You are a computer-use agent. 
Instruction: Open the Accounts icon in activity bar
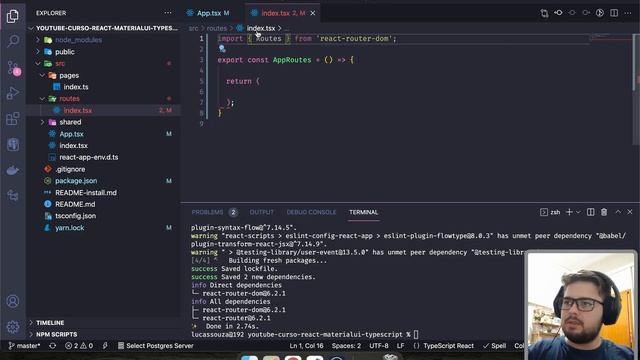(x=13, y=302)
